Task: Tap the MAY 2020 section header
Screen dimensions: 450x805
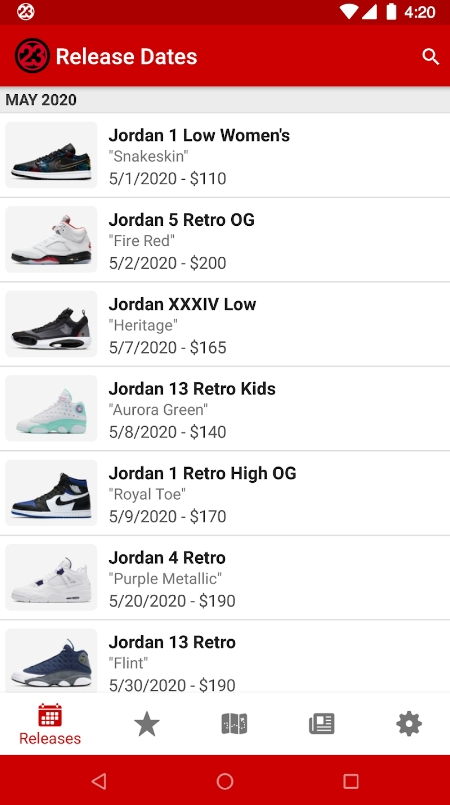Action: (x=225, y=100)
